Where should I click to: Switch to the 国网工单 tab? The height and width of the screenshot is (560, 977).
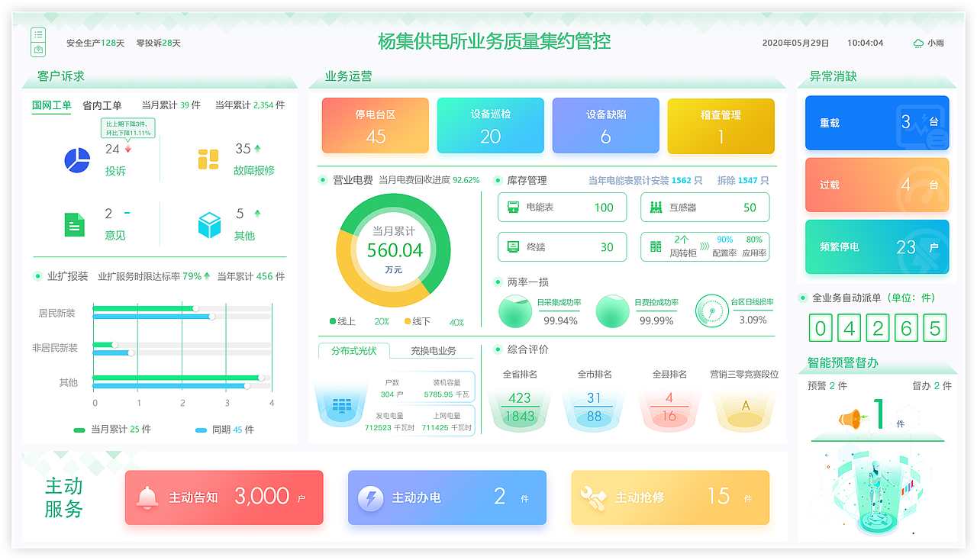pos(52,106)
